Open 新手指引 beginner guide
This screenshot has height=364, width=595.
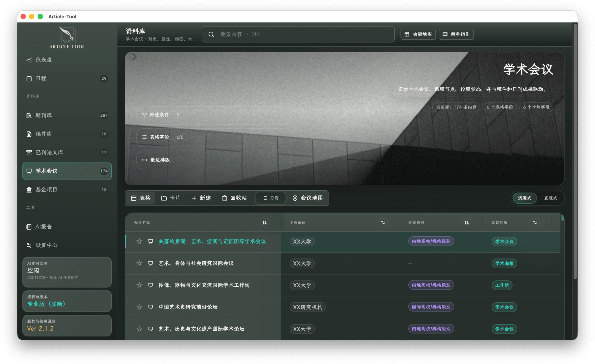[x=456, y=34]
